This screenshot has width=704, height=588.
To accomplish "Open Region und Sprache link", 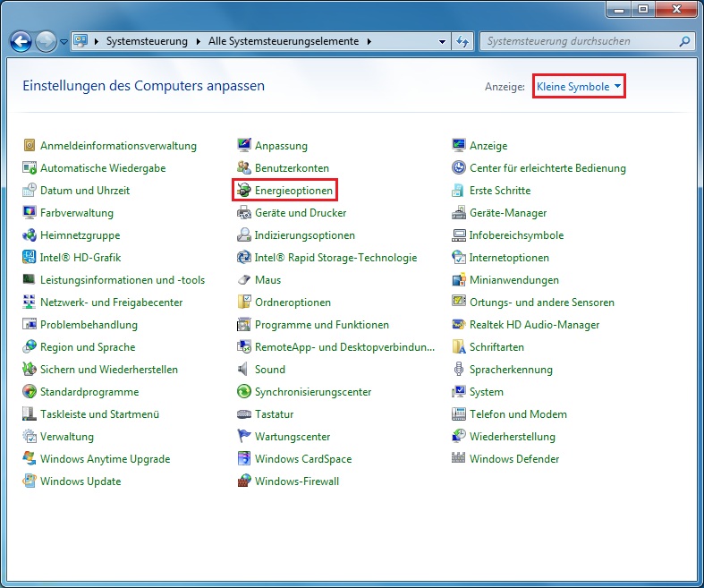I will 88,347.
